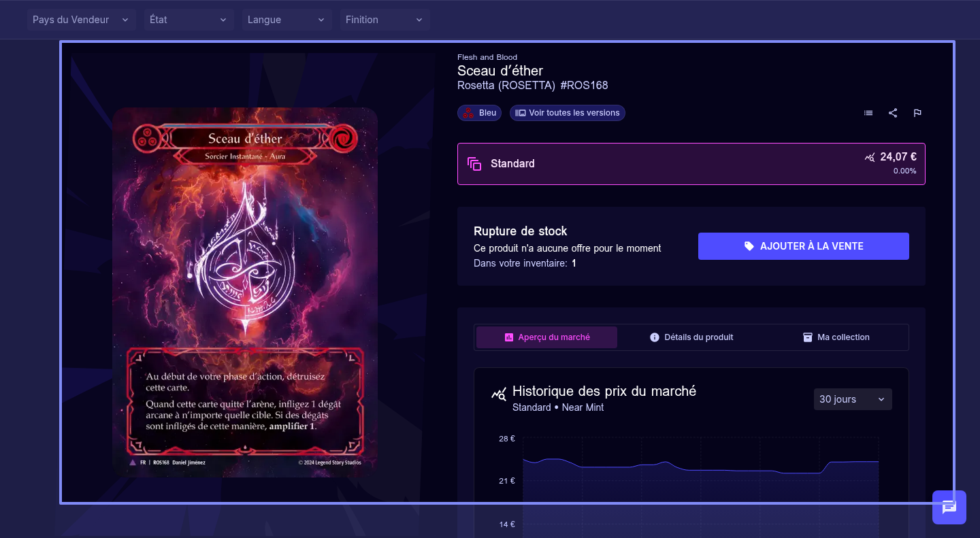Click the 21 € axis label
980x538 pixels.
point(507,481)
